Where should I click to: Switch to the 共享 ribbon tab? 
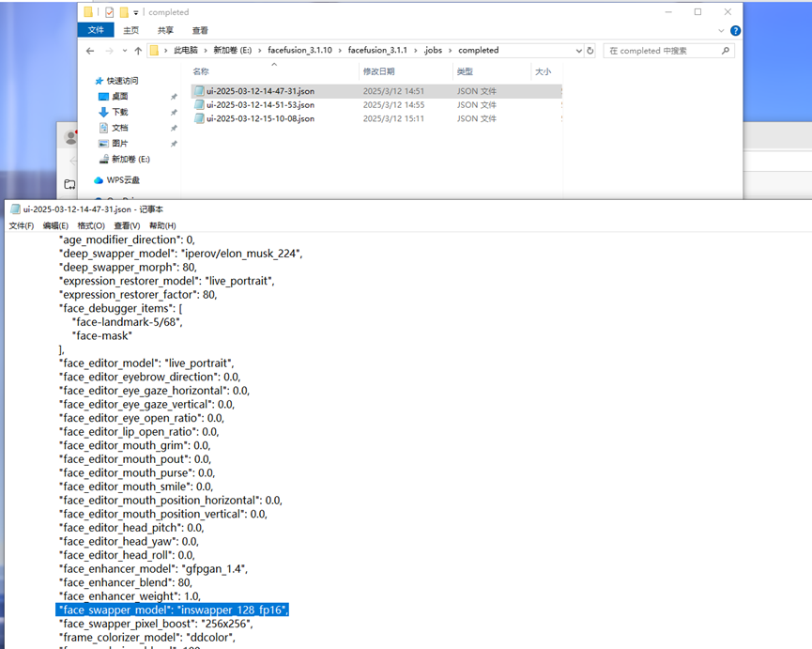point(166,30)
